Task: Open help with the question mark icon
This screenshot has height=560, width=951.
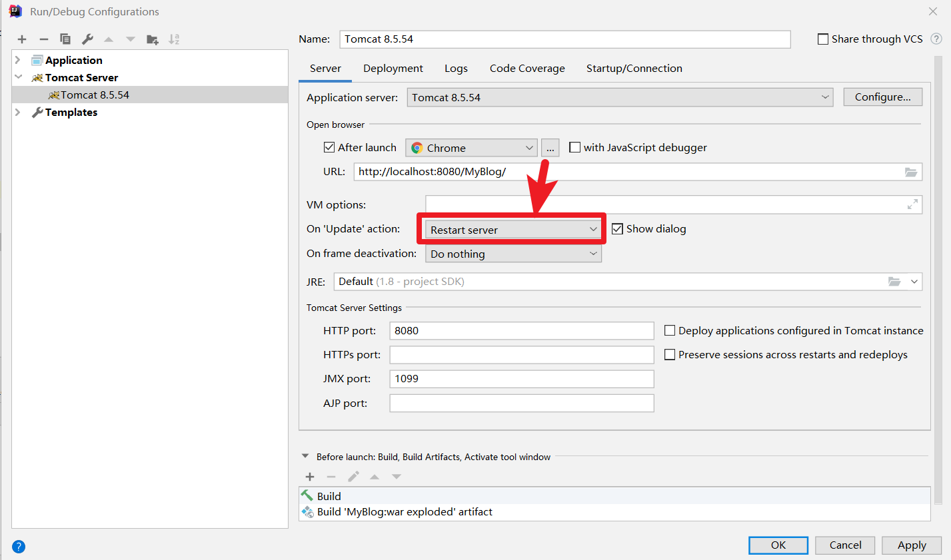Action: pos(18,546)
